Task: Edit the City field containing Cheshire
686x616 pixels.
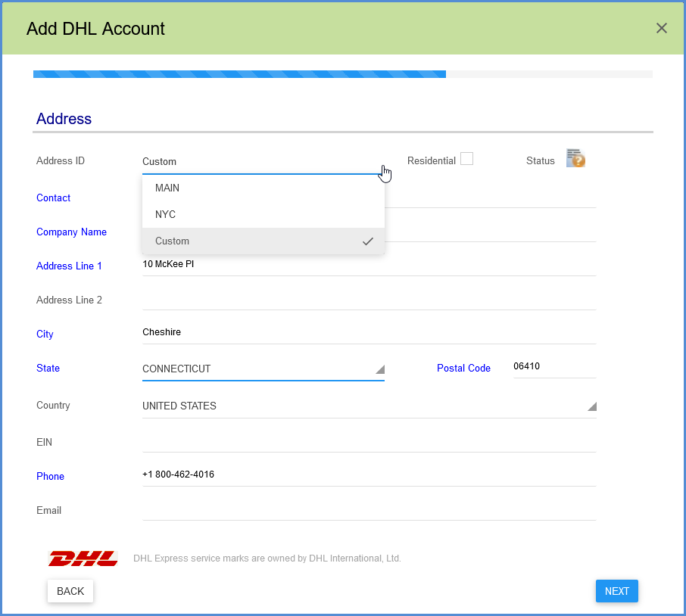Action: [370, 333]
